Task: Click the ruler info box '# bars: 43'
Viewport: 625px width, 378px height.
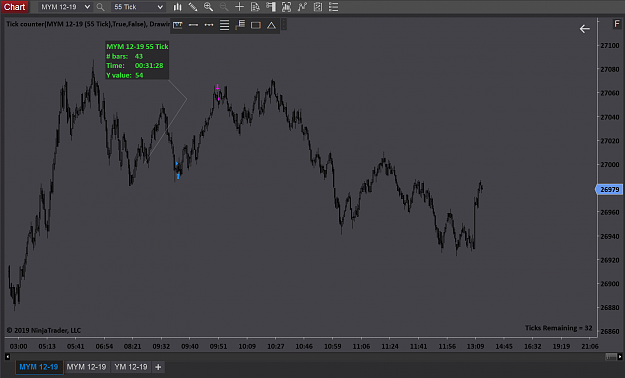Action: tap(124, 56)
